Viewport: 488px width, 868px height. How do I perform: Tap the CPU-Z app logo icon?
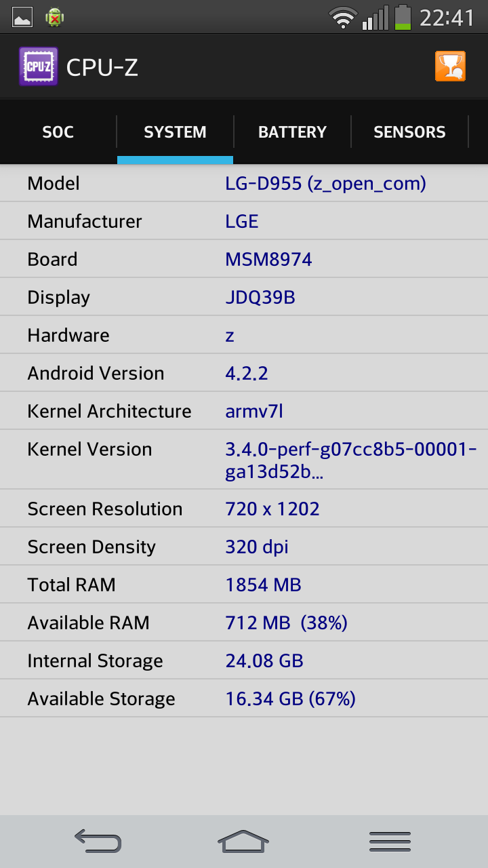point(38,66)
